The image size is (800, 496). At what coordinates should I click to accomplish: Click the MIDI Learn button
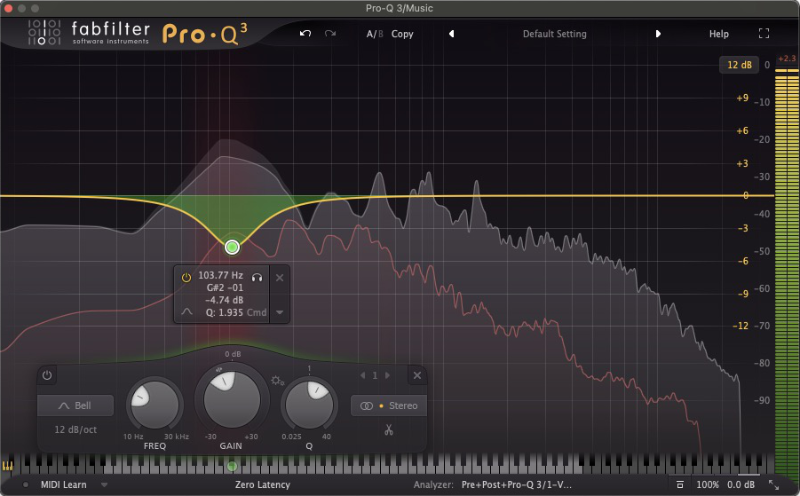pos(63,485)
